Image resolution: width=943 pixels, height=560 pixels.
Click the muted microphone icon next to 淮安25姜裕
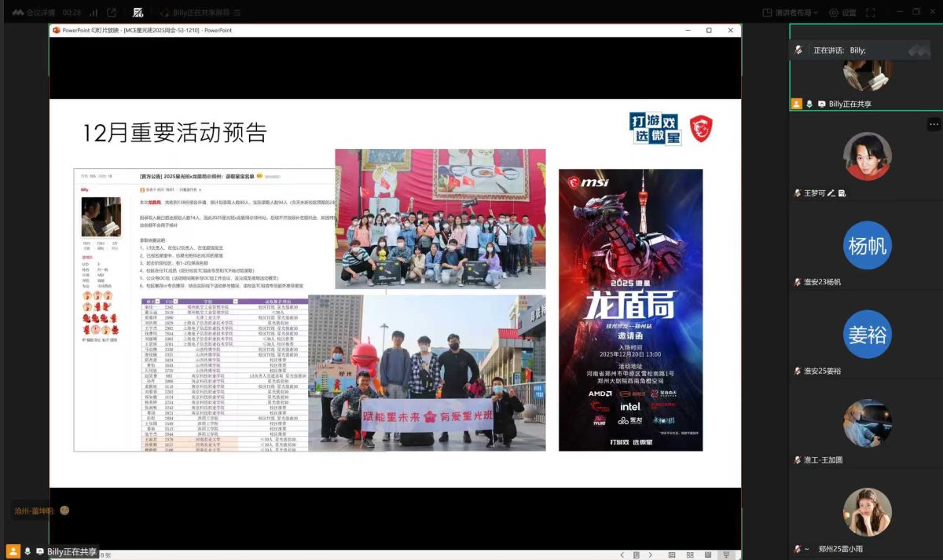pos(797,371)
